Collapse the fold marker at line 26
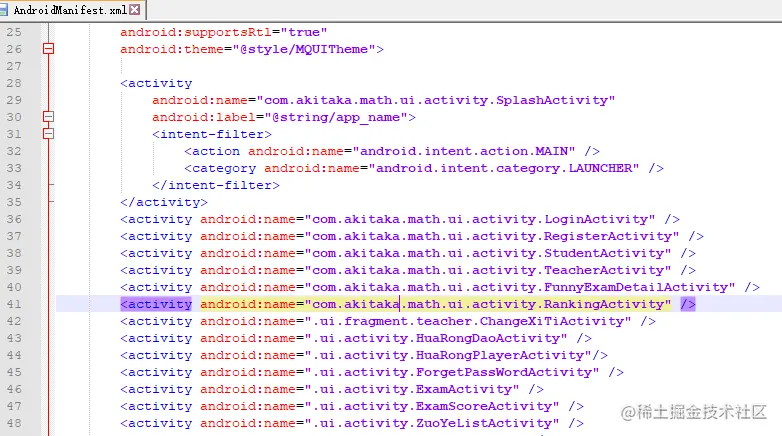Viewport: 782px width, 436px height. pos(48,49)
